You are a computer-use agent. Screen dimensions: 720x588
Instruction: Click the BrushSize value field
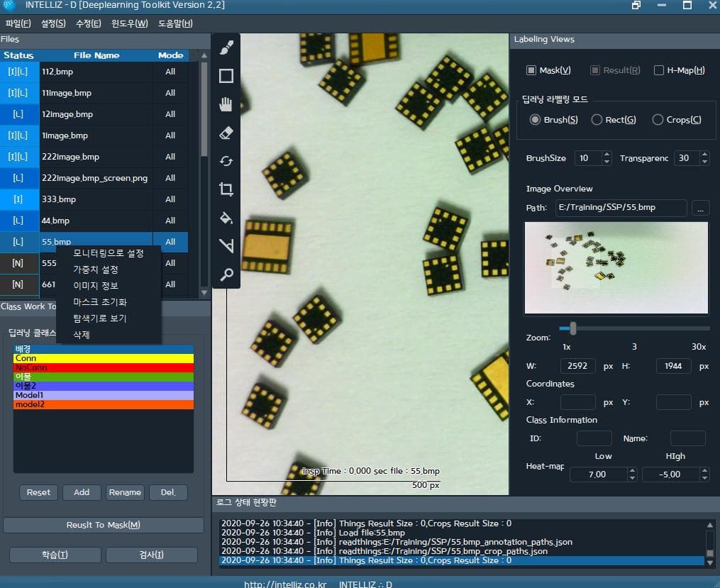588,158
